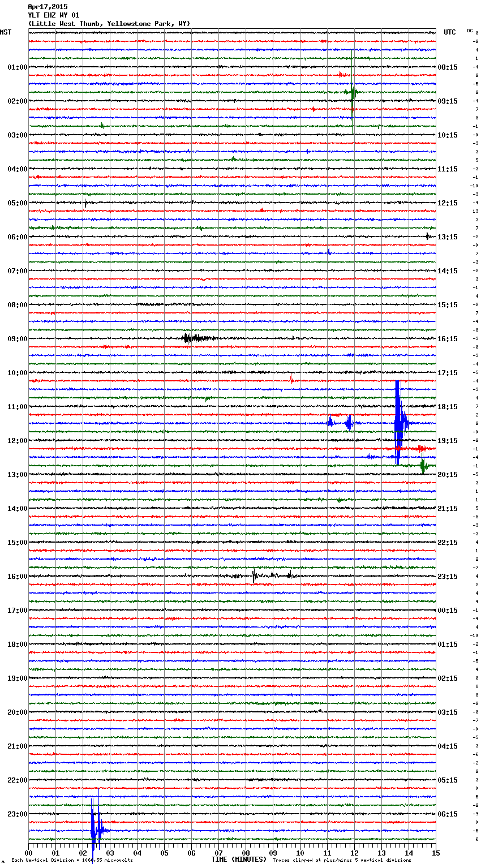The height and width of the screenshot is (868, 481).
Task: Select the 10:00 MST time label
Action: [x=18, y=373]
